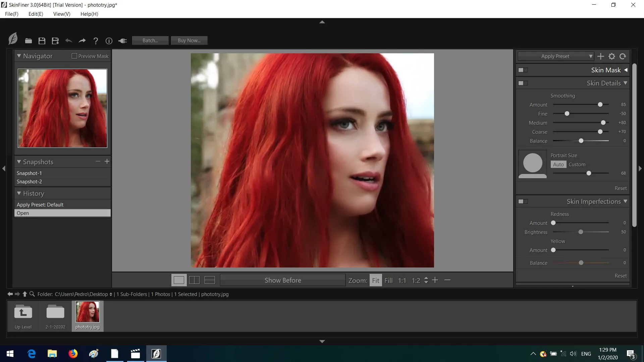The image size is (644, 362).
Task: Click the SkinFiner feather logo icon
Action: click(13, 39)
